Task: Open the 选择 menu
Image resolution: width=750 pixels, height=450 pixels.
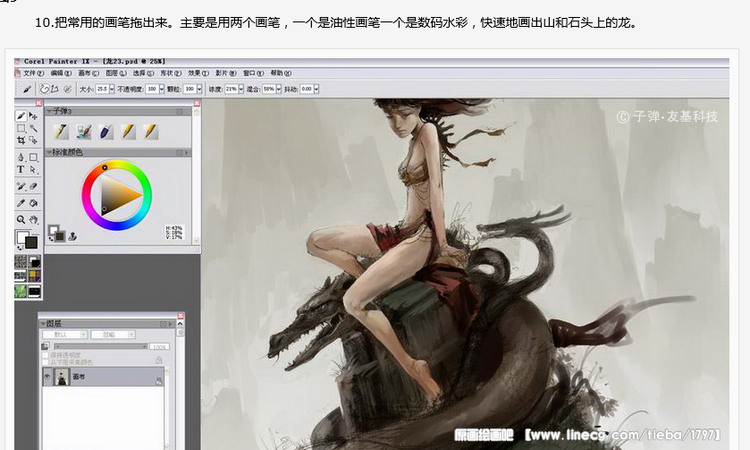Action: pyautogui.click(x=143, y=73)
